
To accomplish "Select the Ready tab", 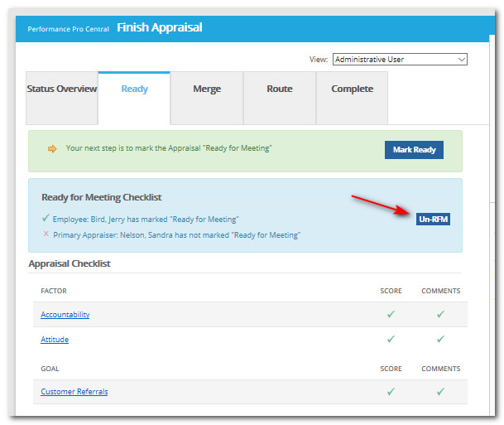I will [134, 89].
